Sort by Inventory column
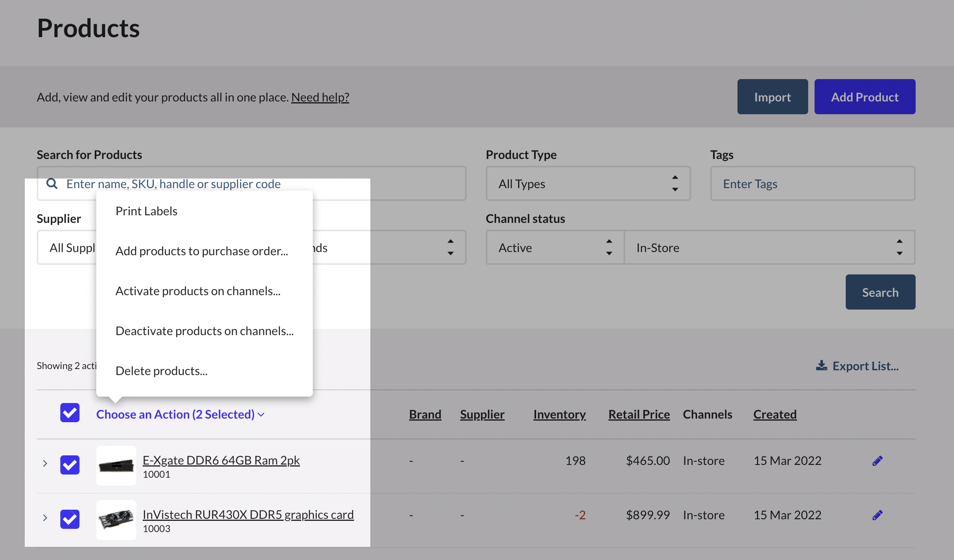This screenshot has width=954, height=560. [x=559, y=415]
